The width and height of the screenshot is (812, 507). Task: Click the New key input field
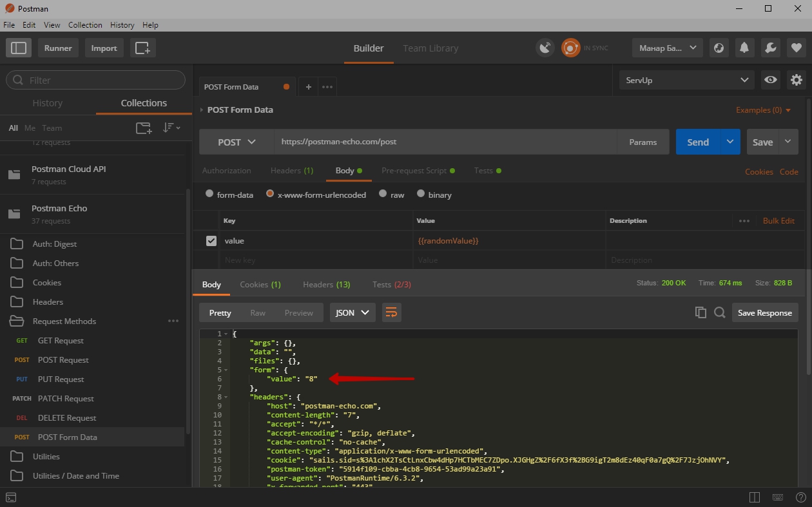pyautogui.click(x=316, y=260)
